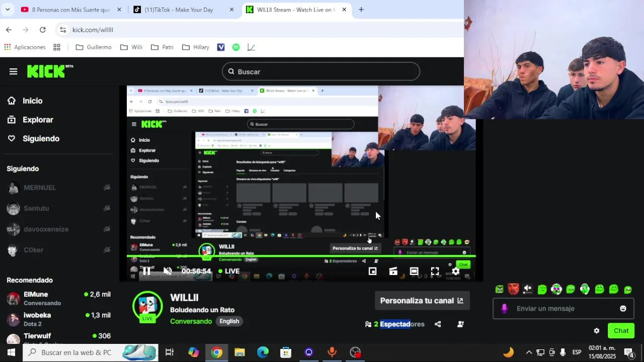Open Windows Start menu

pyautogui.click(x=11, y=352)
